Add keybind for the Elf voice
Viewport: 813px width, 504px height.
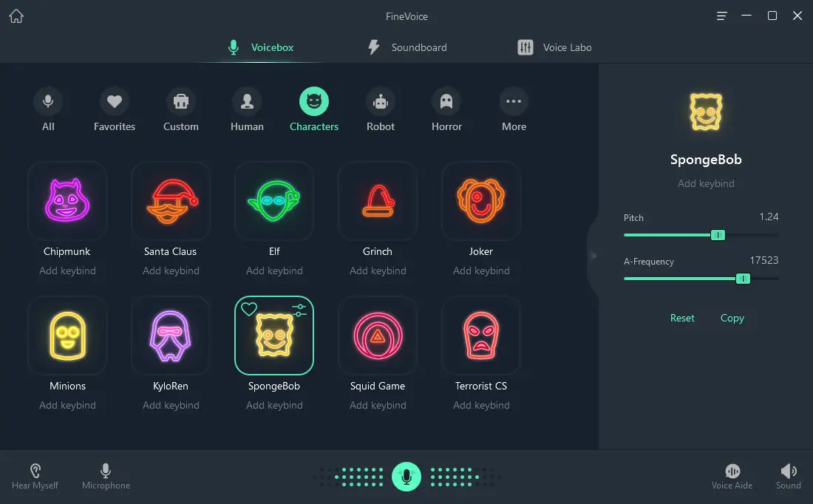click(274, 270)
